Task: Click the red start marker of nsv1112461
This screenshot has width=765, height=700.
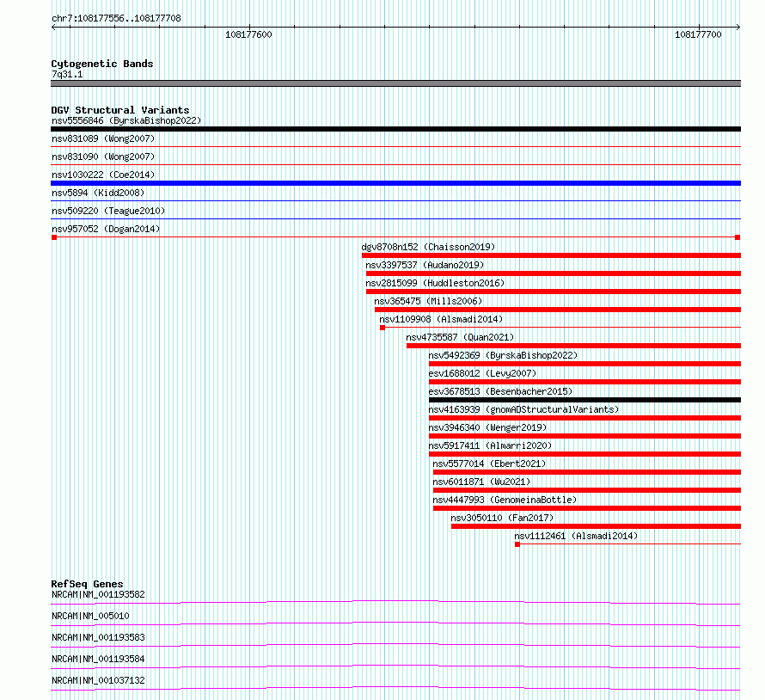Action: [x=517, y=544]
